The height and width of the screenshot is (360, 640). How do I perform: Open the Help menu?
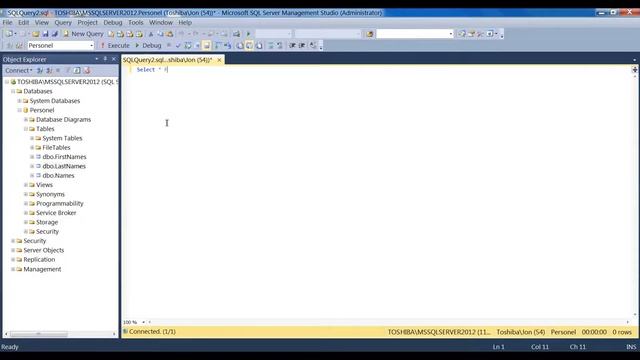click(184, 22)
